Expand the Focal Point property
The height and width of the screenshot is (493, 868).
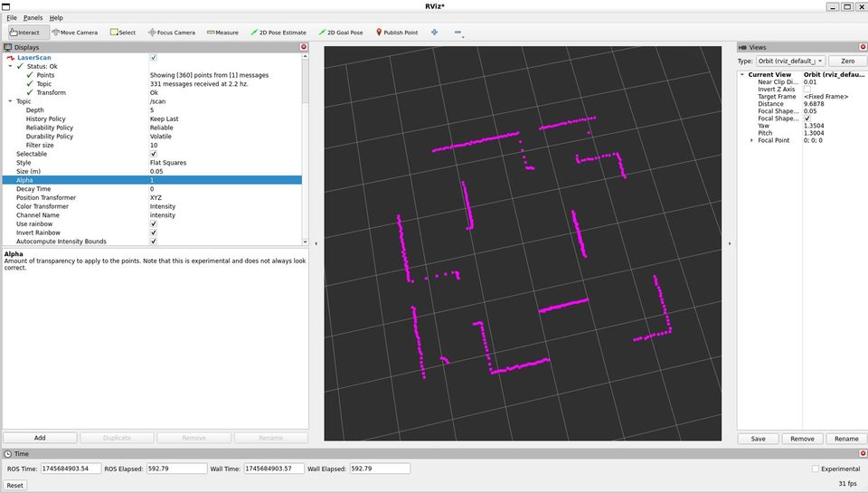coord(751,140)
